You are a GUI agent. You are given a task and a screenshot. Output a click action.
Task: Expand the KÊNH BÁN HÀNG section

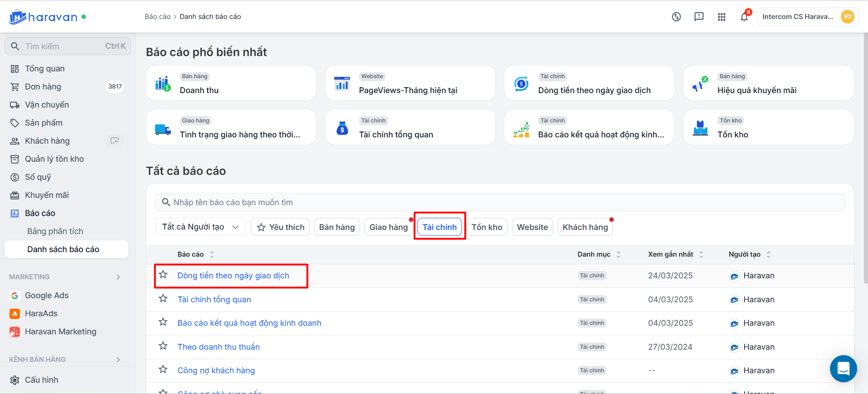[x=118, y=360]
